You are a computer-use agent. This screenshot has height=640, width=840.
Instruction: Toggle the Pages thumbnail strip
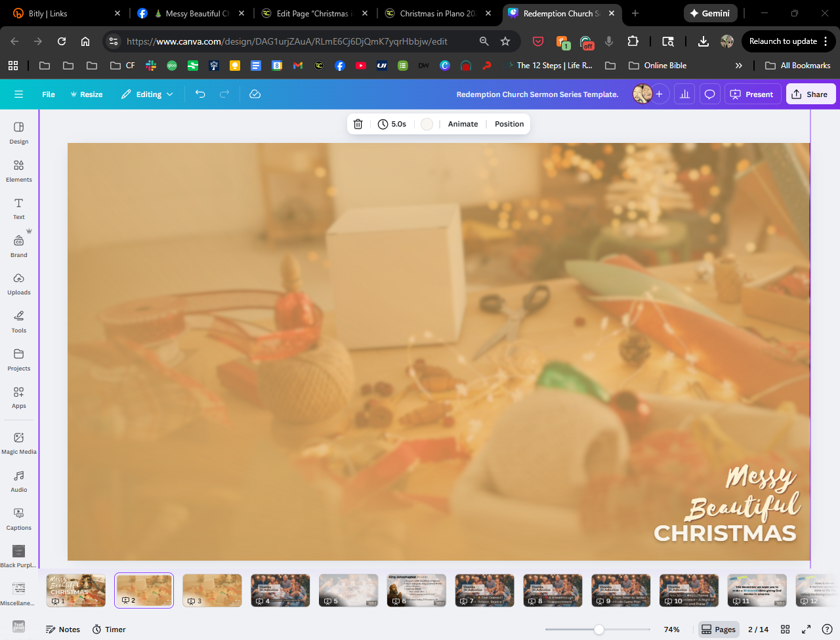coord(719,630)
